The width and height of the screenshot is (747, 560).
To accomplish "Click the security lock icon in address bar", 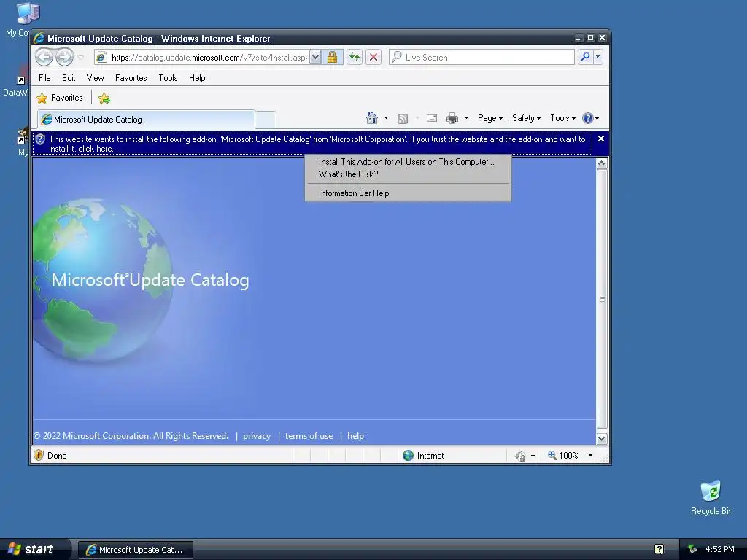I will click(332, 57).
